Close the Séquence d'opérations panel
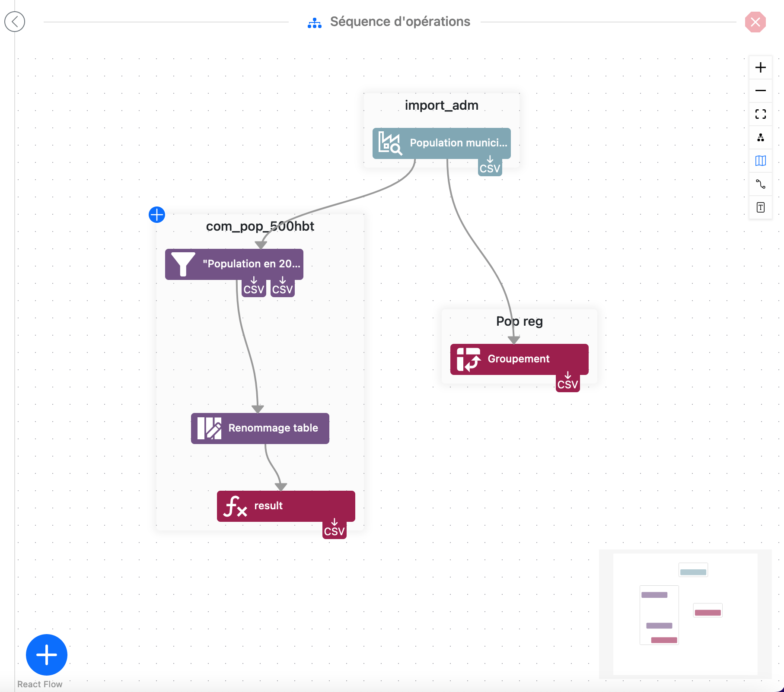Screen dimensions: 784x692 click(x=755, y=22)
